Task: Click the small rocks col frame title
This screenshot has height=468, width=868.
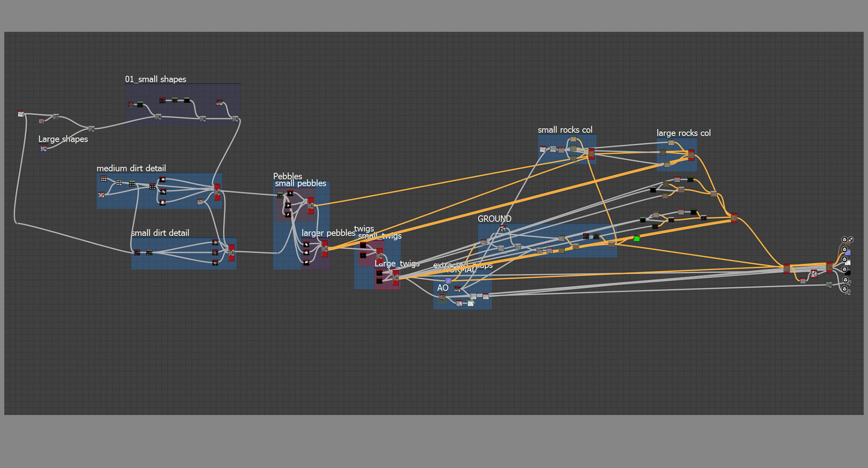Action: point(565,130)
